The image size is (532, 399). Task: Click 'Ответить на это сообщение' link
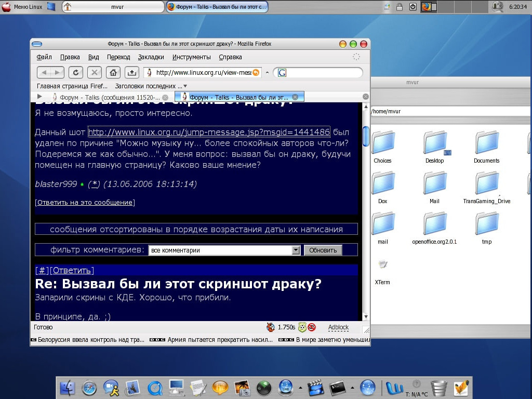point(85,203)
